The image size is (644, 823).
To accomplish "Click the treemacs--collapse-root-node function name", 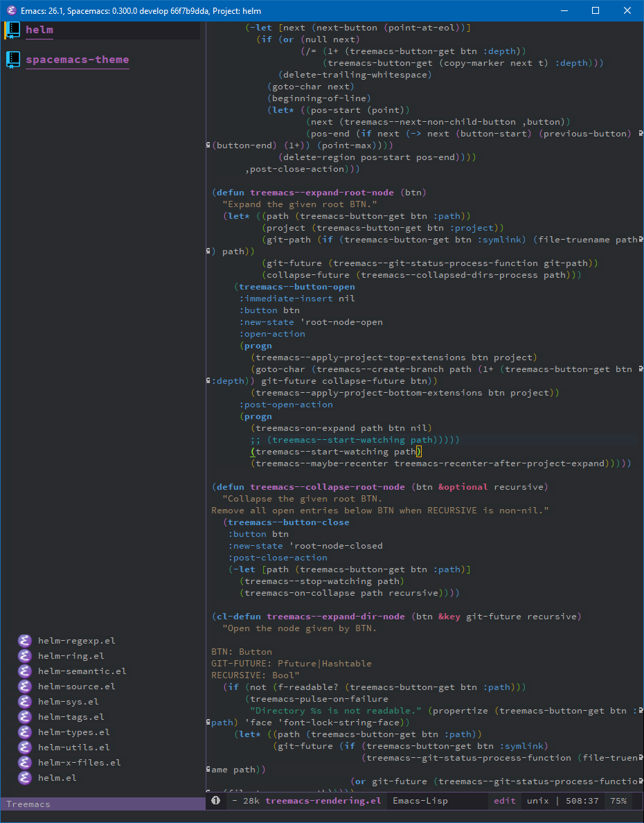I will 328,487.
